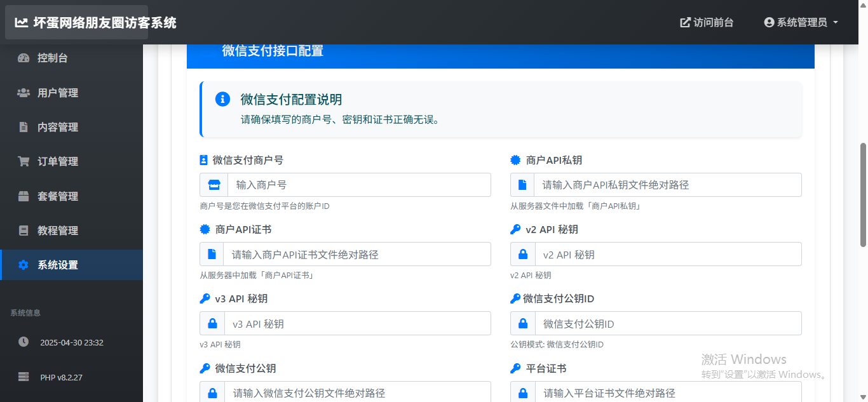
Task: Click the file icon in the 商户API证书 field
Action: pos(212,254)
